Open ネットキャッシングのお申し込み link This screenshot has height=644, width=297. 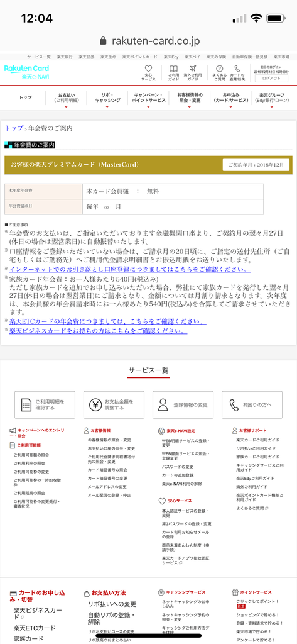click(x=185, y=604)
